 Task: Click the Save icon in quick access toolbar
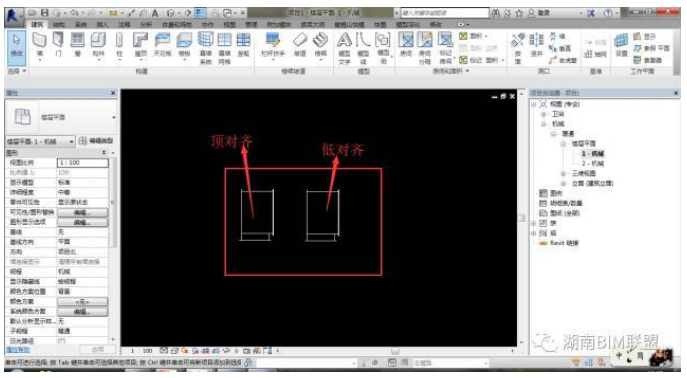[44, 13]
